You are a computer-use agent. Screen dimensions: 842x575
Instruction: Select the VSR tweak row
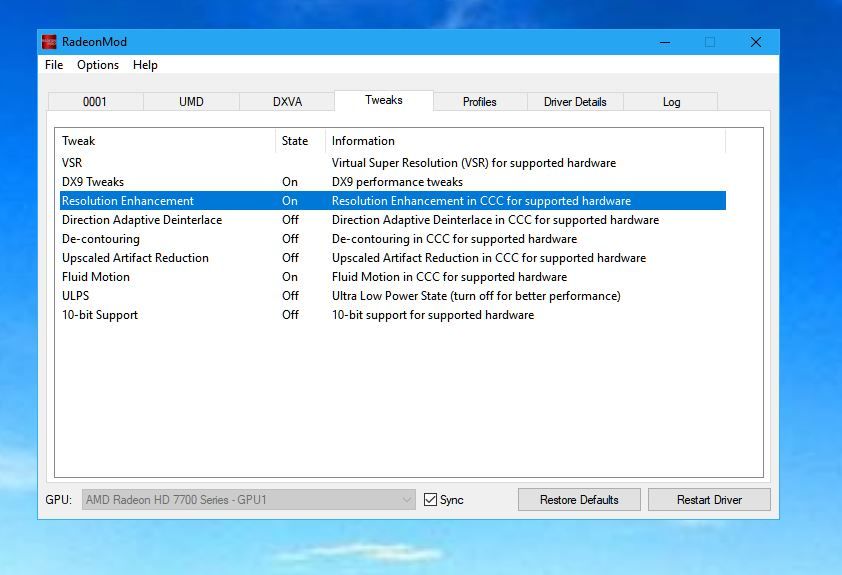393,163
